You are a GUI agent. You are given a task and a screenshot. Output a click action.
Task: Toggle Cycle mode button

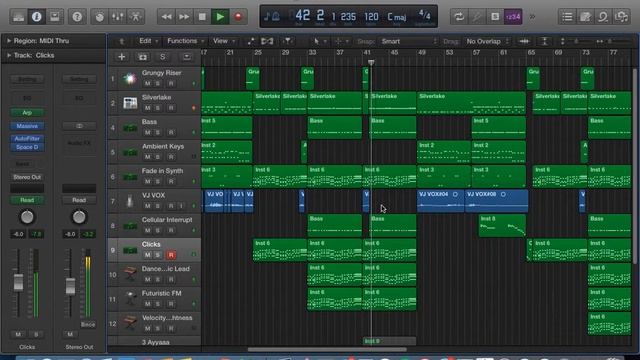[459, 17]
